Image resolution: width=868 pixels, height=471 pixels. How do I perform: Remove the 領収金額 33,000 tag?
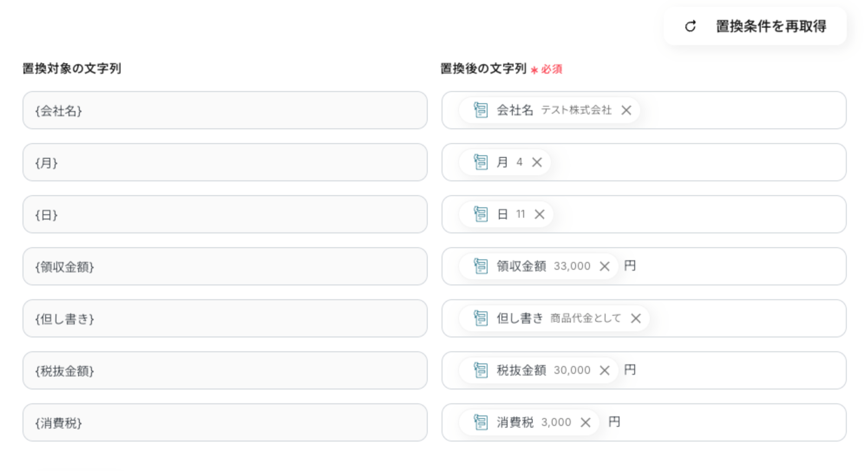[604, 266]
